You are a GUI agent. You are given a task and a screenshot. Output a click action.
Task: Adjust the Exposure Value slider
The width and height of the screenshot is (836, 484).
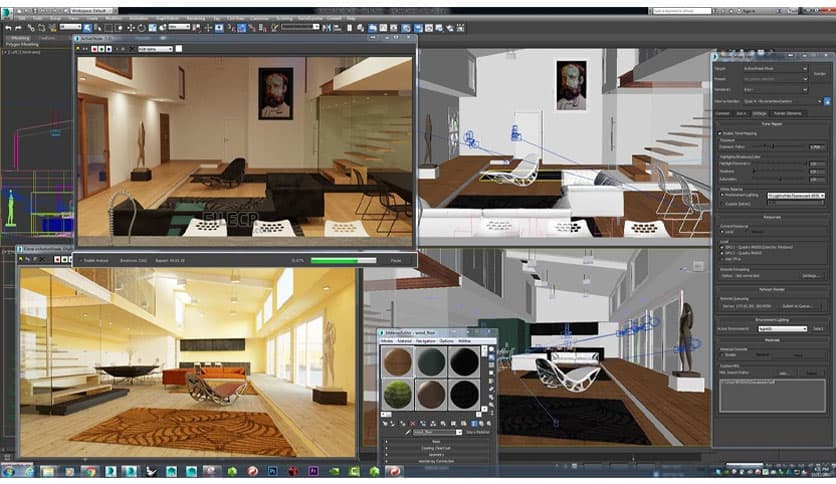pos(778,147)
